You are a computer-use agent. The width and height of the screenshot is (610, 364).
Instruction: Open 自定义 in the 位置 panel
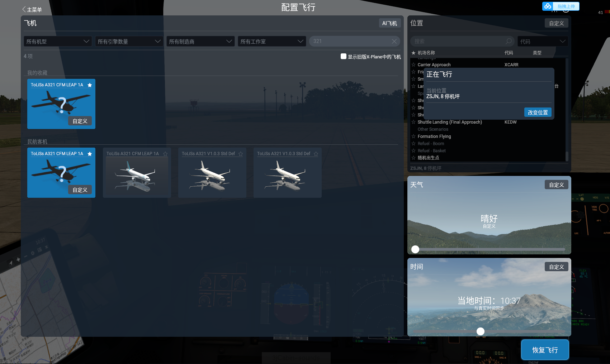pos(557,23)
